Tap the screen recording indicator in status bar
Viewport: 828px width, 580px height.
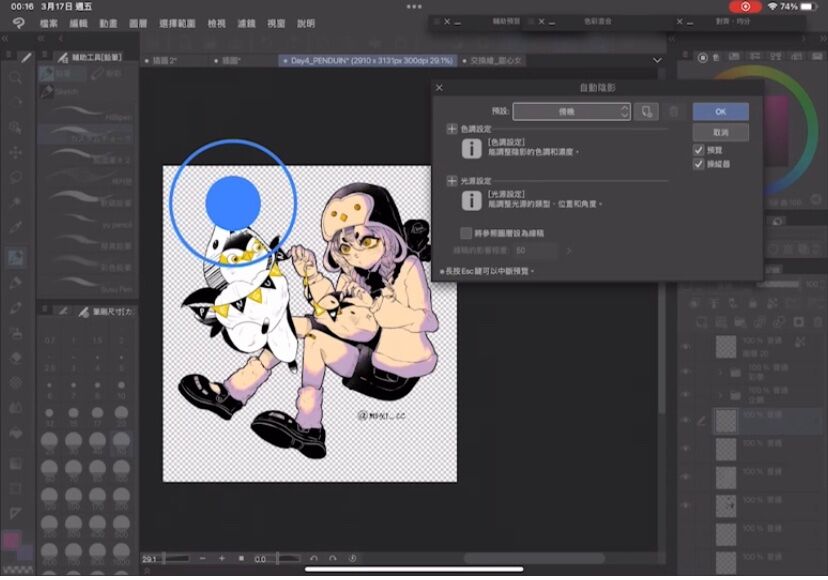point(745,6)
